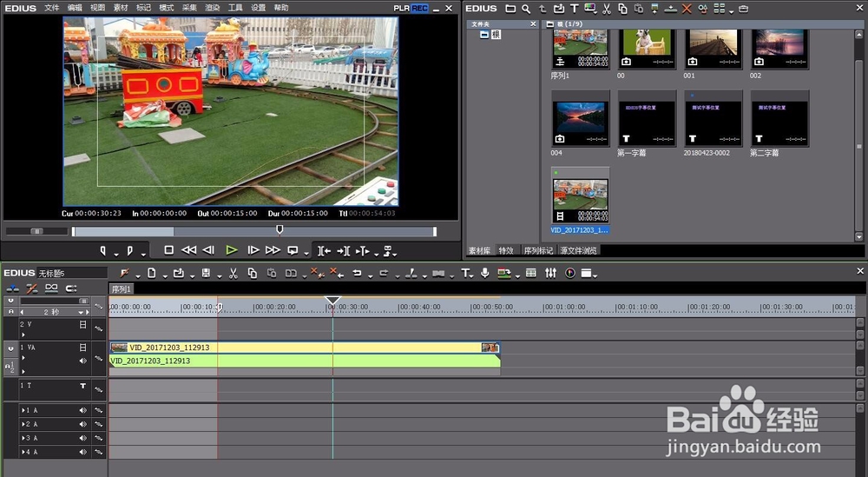Select the 序列1 timeline tab
Image resolution: width=868 pixels, height=477 pixels.
click(122, 288)
